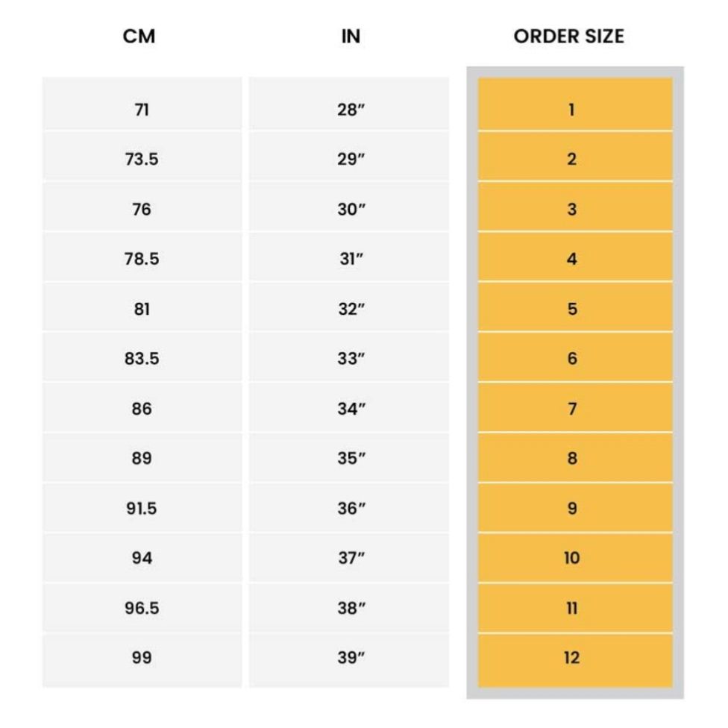Click the 91.5 centimeter cell
This screenshot has height=728, width=728.
coord(142,509)
